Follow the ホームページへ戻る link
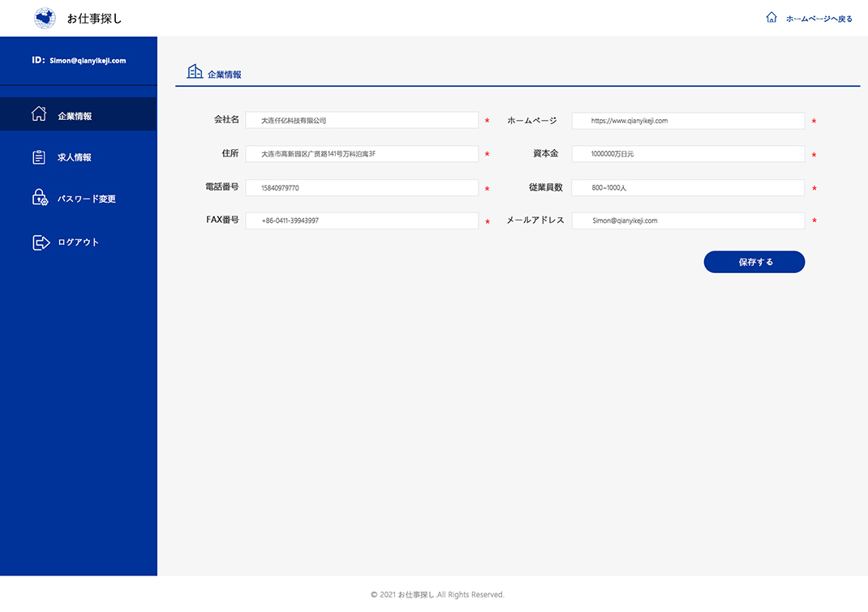 pyautogui.click(x=819, y=19)
